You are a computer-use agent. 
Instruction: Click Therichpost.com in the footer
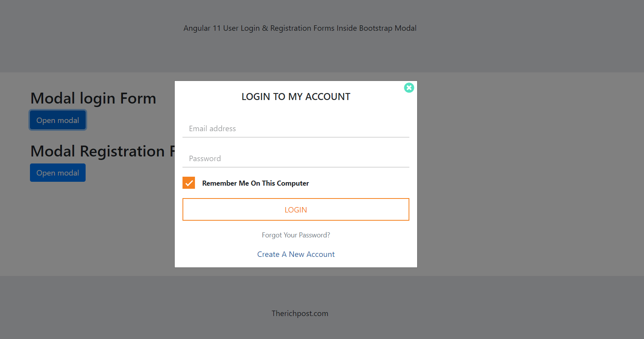(x=300, y=313)
